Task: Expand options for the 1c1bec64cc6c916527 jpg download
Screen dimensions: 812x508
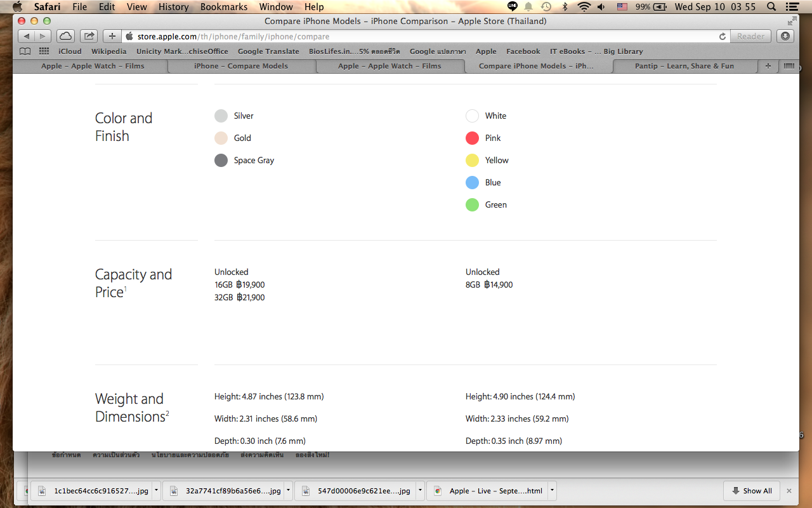Action: coord(156,490)
